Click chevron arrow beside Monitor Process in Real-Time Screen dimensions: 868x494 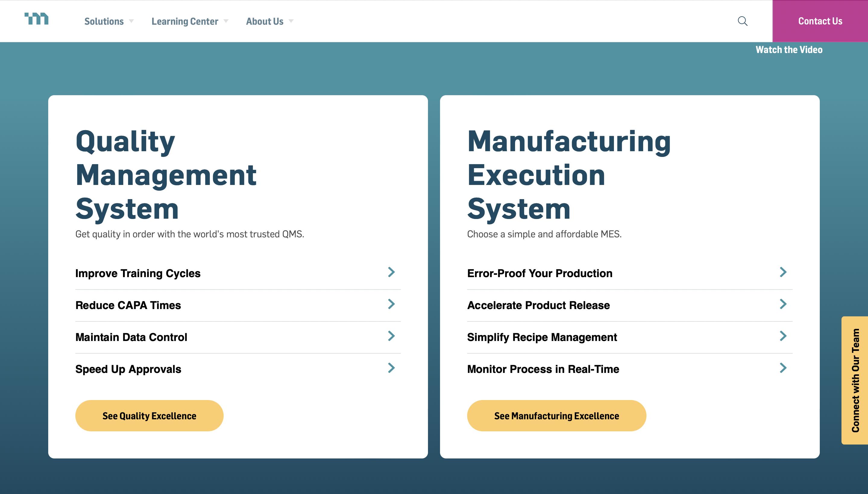[783, 368]
